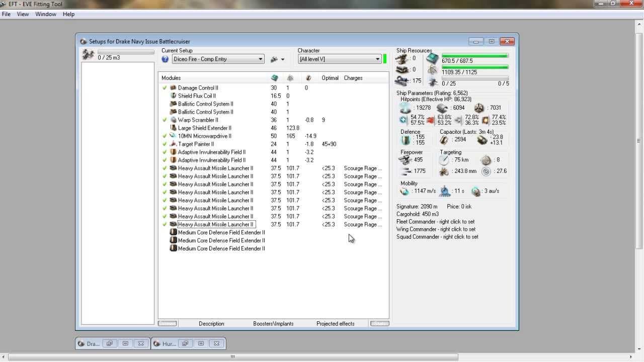
Task: Click the Damage Control II module icon
Action: coord(173,87)
